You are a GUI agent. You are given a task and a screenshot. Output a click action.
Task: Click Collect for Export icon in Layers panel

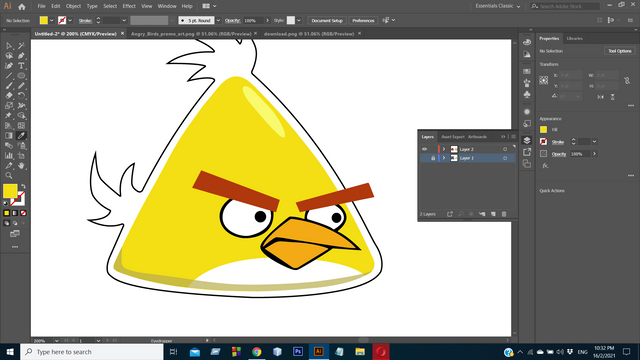coord(450,214)
